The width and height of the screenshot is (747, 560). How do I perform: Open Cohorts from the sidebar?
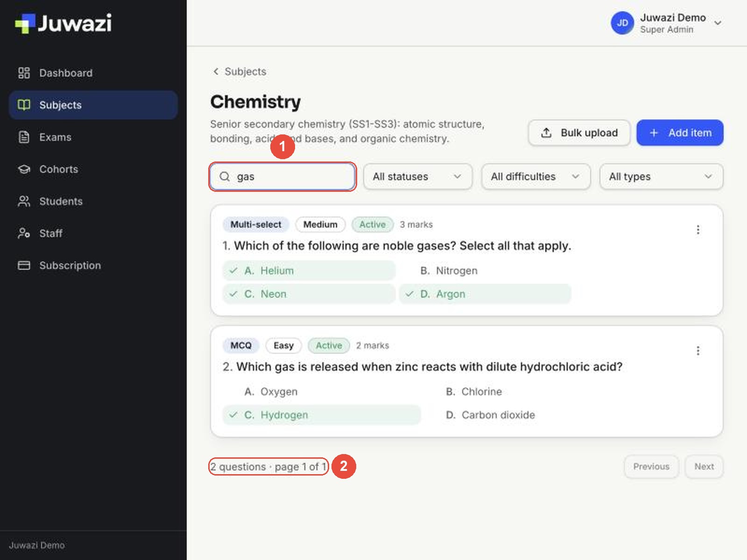93,169
